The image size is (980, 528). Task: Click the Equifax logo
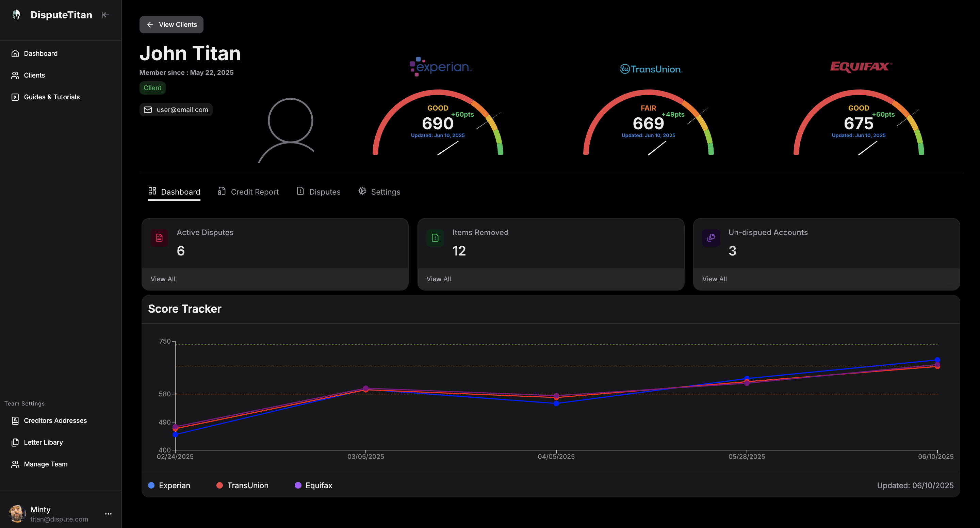[x=861, y=67]
